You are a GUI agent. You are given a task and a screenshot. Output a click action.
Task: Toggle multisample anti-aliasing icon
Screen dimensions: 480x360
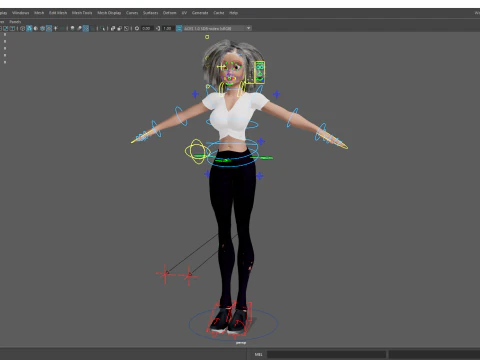coord(86,28)
